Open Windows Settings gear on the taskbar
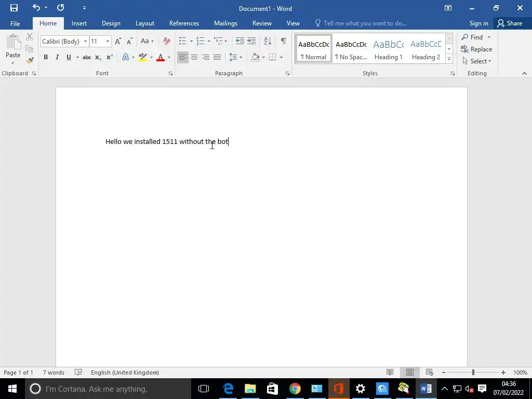 361,389
